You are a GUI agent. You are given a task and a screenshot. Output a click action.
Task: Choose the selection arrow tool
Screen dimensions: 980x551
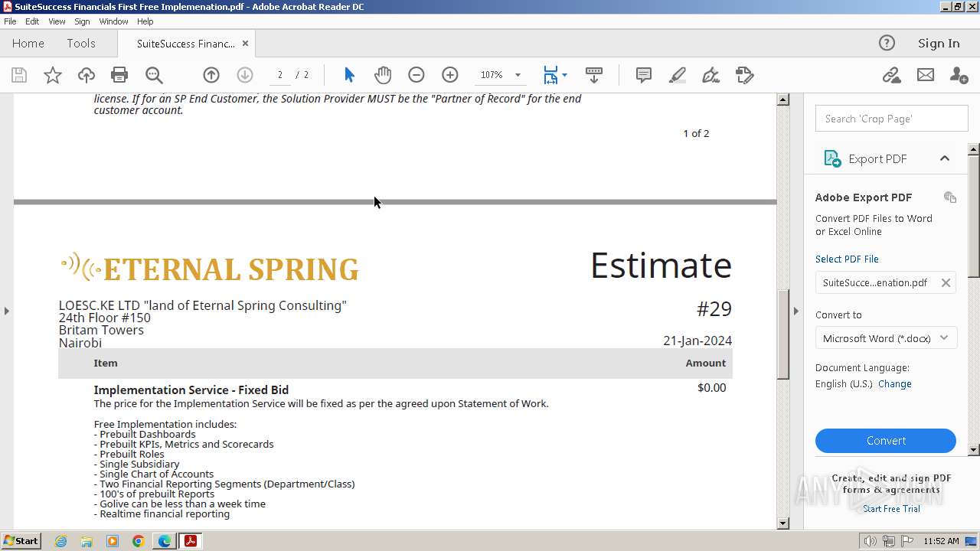pos(349,75)
